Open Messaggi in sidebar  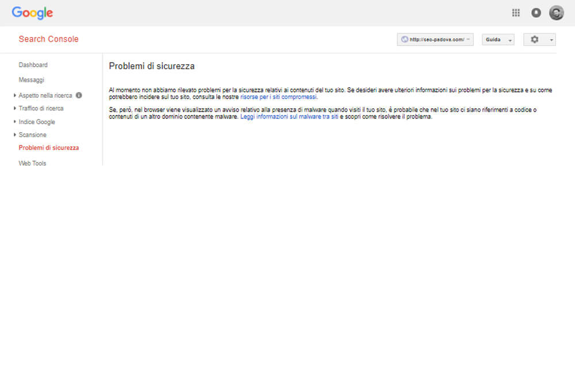[31, 80]
